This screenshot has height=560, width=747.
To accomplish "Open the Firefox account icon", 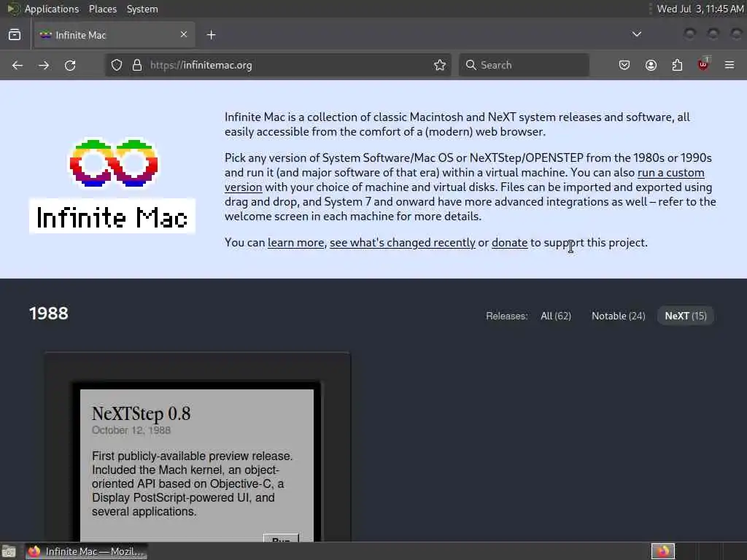I will click(x=651, y=65).
